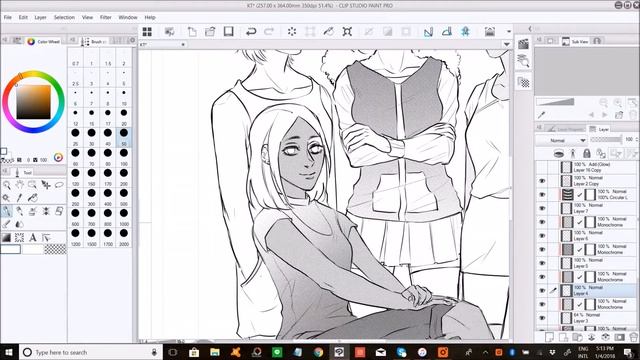Hide Layer 5 using its eye icon

(542, 263)
